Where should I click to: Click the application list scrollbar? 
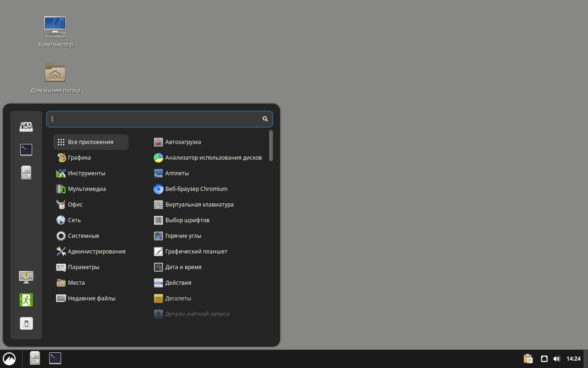271,146
